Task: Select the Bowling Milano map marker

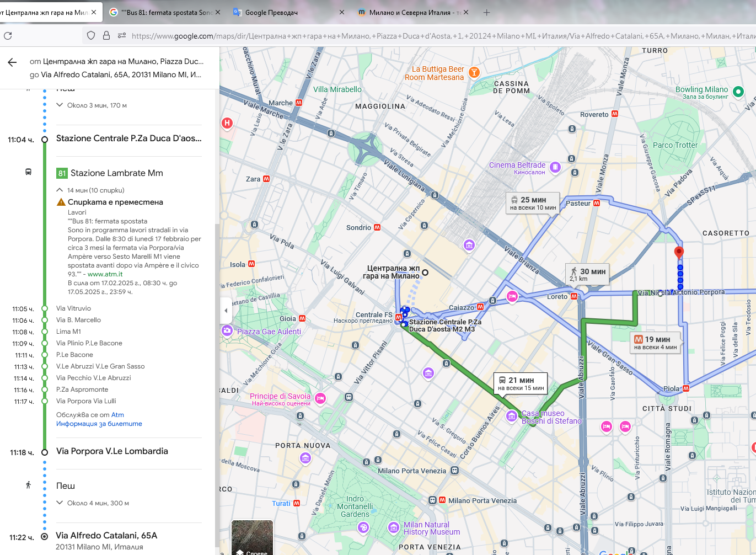Action: pos(738,92)
